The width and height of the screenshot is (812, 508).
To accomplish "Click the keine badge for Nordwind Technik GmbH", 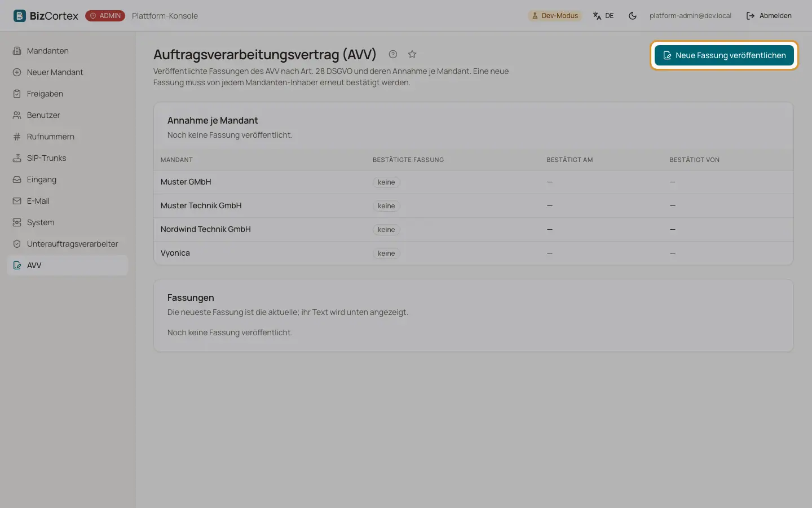I will [x=386, y=230].
